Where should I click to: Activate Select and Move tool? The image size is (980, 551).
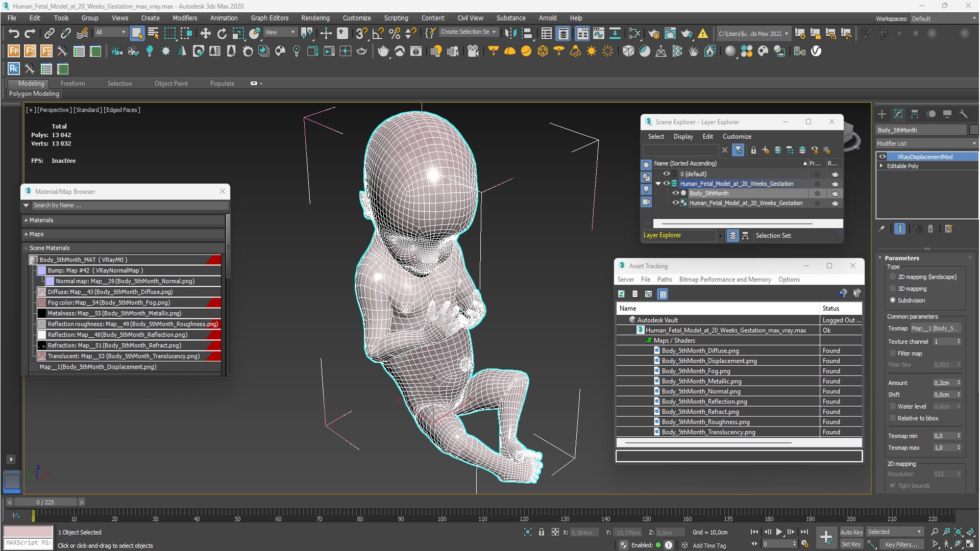(x=205, y=34)
